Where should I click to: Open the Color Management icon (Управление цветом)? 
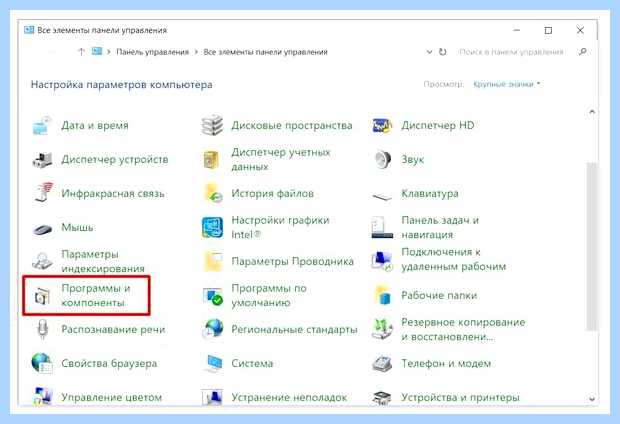[x=43, y=397]
